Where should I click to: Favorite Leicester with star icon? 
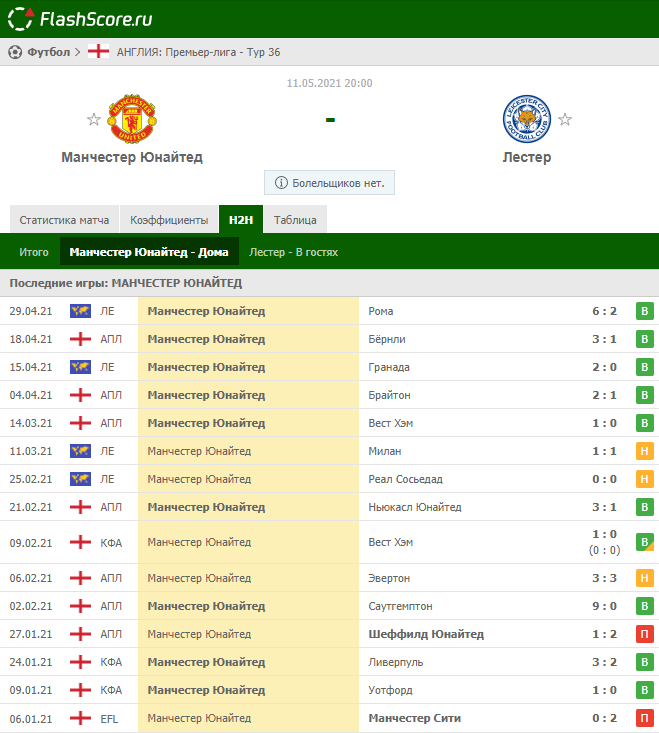(x=565, y=120)
